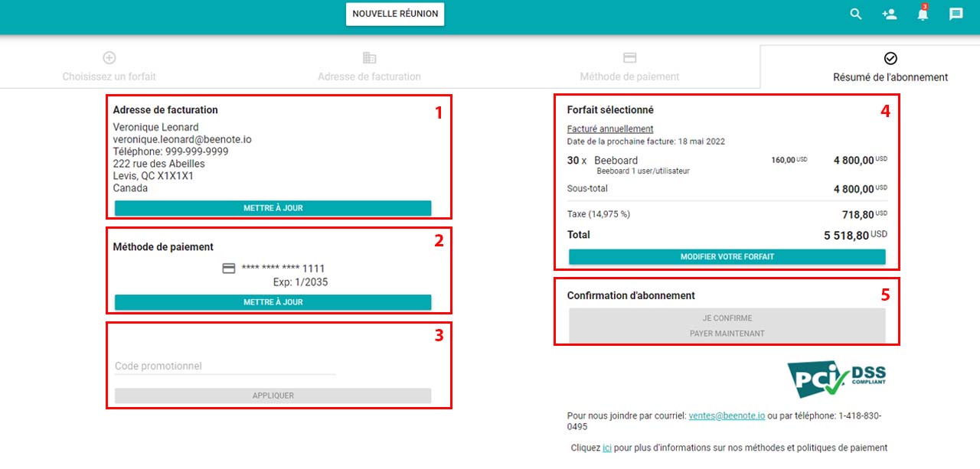
Task: Open search with the magnifier icon
Action: tap(856, 14)
